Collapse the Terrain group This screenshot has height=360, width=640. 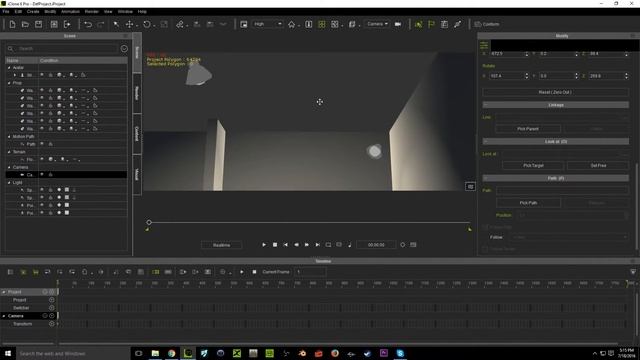click(9, 152)
